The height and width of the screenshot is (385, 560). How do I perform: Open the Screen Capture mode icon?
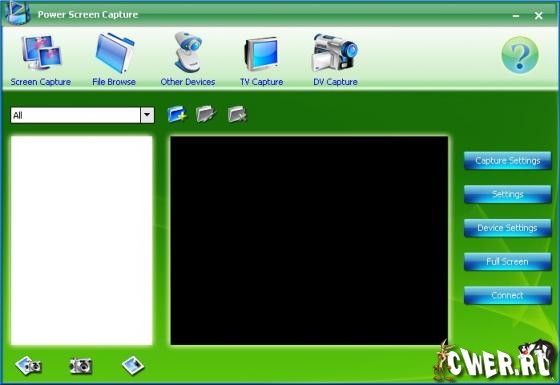(x=42, y=52)
